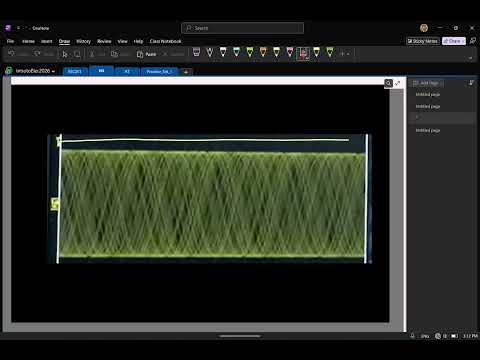Activate the Lasso Select tool
Viewport: 480px width, 360px height.
[x=77, y=54]
